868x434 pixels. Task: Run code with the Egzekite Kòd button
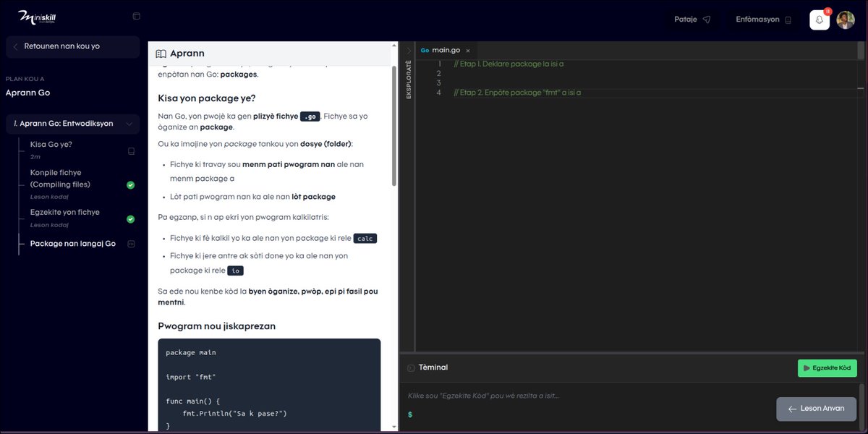[x=827, y=367]
